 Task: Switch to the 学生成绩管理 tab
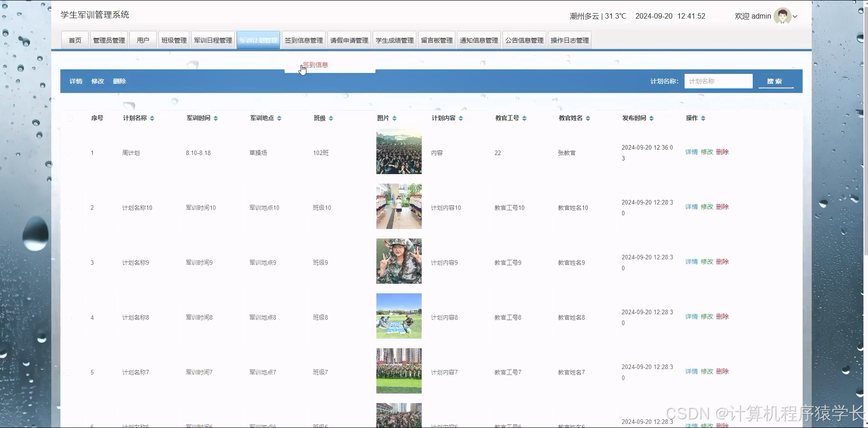point(394,40)
